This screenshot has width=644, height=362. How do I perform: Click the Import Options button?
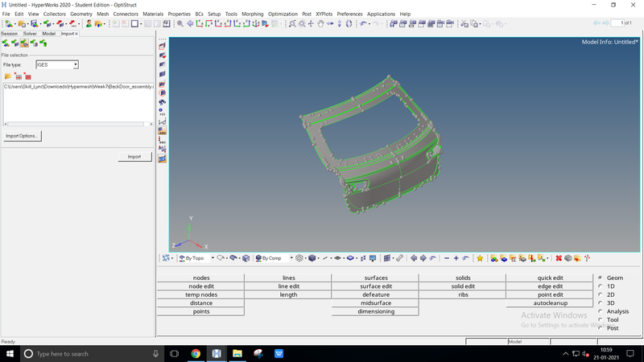coord(22,136)
